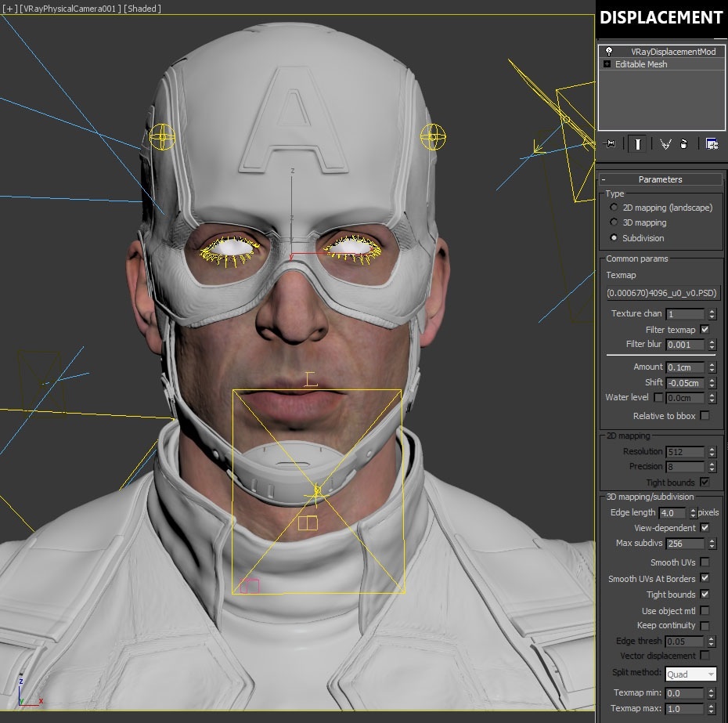Click Resolution field showing 512
The height and width of the screenshot is (723, 728).
click(685, 452)
